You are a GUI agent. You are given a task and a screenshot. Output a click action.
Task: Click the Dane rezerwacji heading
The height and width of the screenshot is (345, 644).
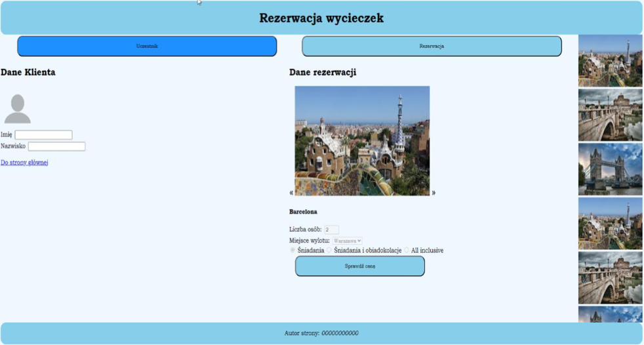323,72
